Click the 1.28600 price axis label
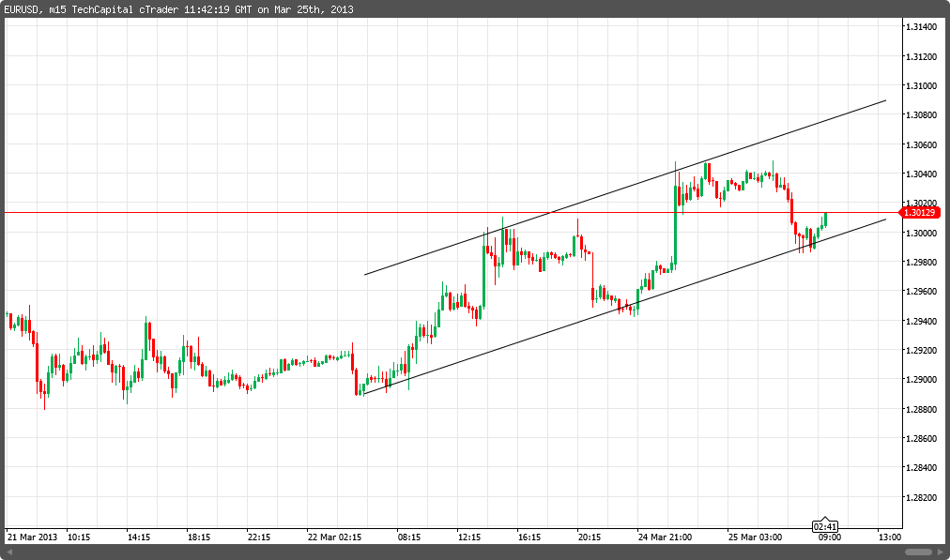The height and width of the screenshot is (560, 950). [921, 438]
